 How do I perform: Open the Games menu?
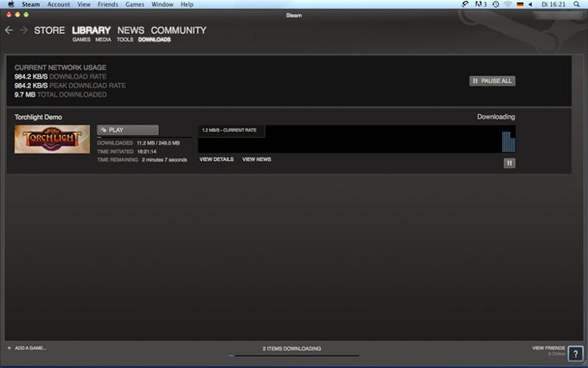135,4
